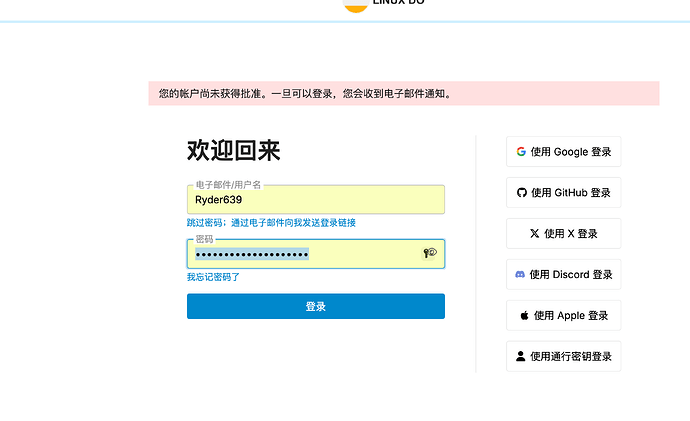Click skip password email login link

[271, 223]
